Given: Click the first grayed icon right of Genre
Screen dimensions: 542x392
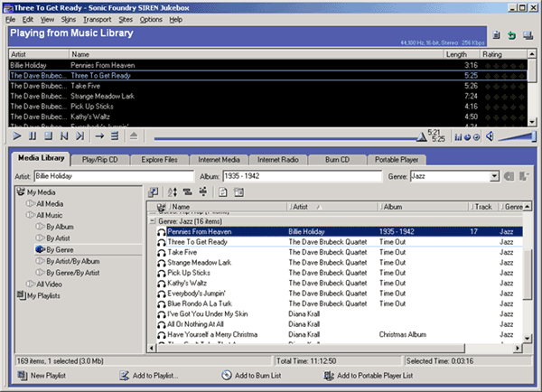Looking at the screenshot, I should (x=509, y=176).
